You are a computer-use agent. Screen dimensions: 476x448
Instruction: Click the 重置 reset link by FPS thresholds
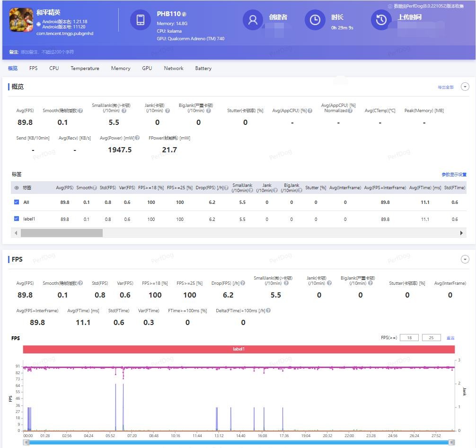[450, 338]
